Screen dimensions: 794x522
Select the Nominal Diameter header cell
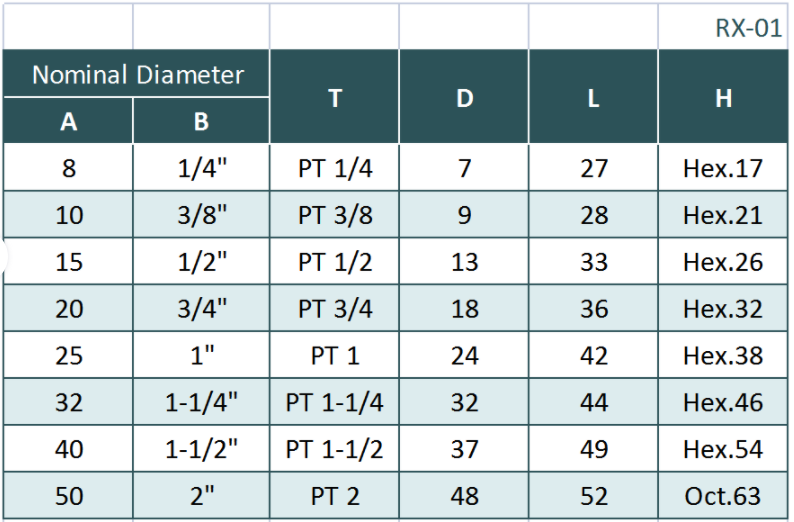click(137, 74)
